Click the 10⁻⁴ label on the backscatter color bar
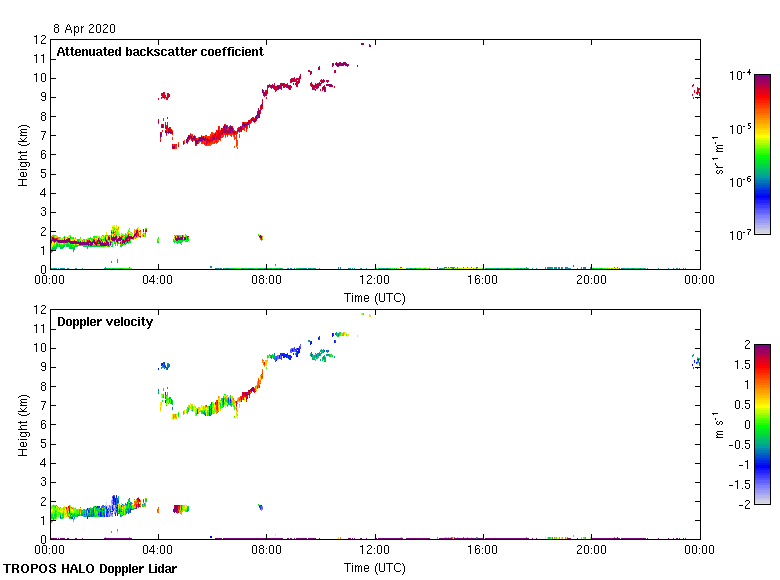This screenshot has width=780, height=580. click(741, 76)
